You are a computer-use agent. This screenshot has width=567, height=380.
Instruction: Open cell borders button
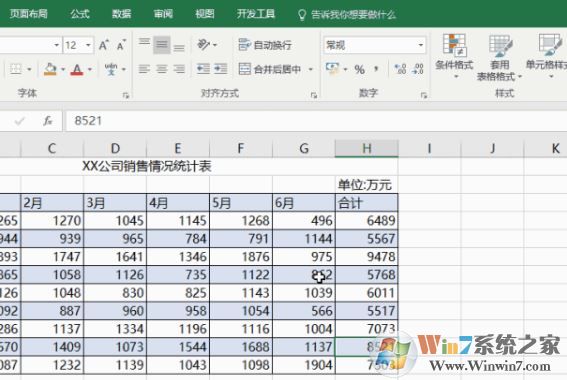click(16, 69)
